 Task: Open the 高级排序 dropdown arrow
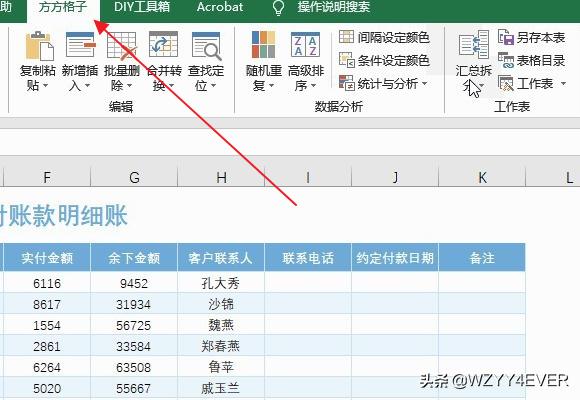pyautogui.click(x=313, y=86)
